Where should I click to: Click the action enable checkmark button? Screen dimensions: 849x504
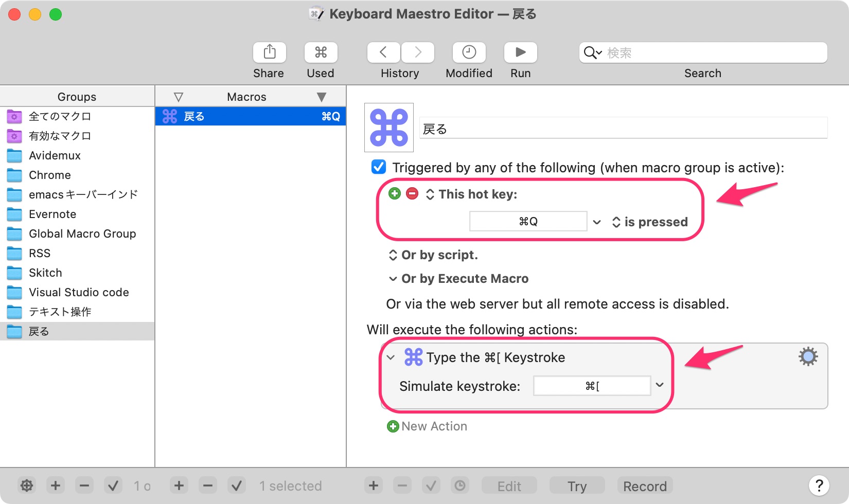pos(431,485)
